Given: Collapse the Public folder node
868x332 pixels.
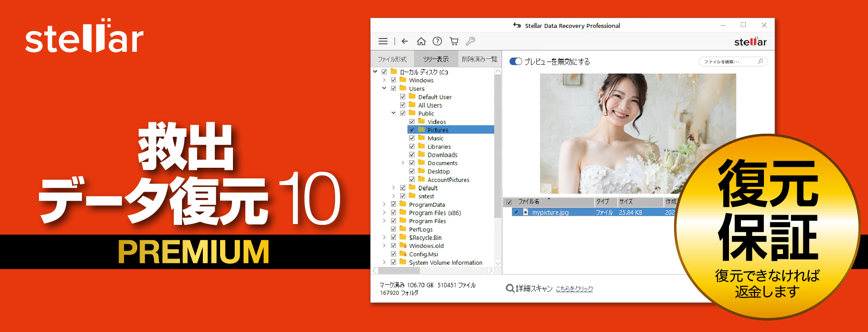Looking at the screenshot, I should point(393,113).
